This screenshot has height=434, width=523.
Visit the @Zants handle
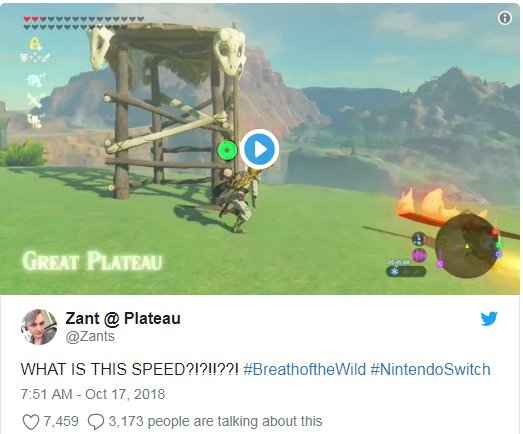(90, 336)
